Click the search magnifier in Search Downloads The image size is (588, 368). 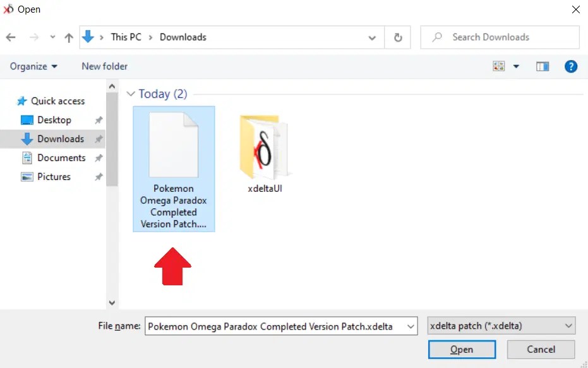[438, 37]
